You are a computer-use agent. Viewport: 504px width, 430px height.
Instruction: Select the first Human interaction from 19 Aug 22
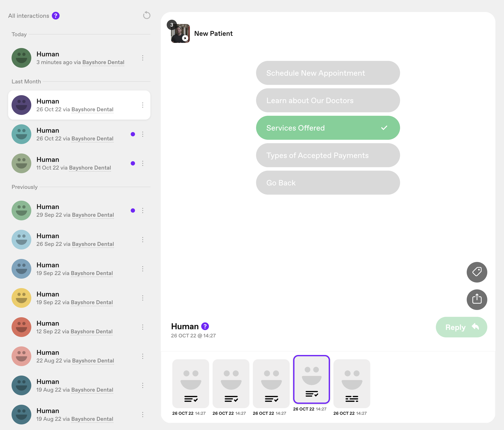pos(75,385)
